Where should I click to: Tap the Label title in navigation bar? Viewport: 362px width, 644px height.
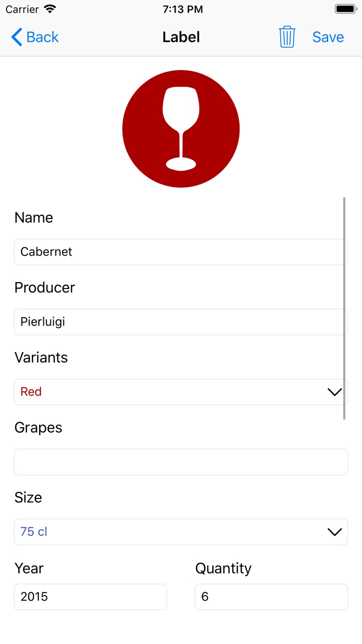click(x=181, y=37)
